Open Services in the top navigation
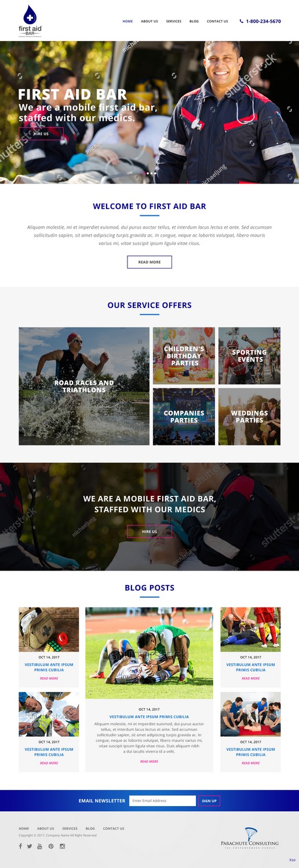299x868 pixels. (x=174, y=21)
